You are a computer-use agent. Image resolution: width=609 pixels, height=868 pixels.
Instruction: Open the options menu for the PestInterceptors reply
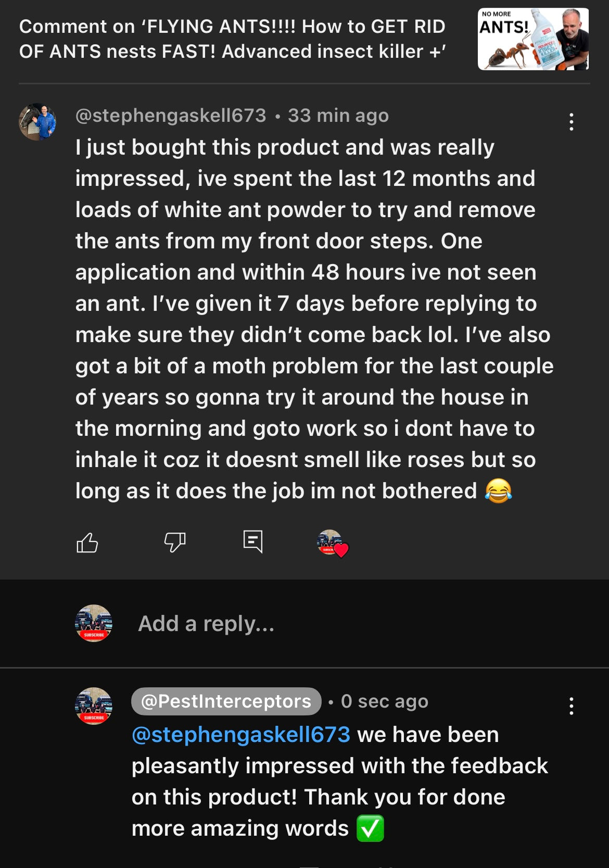click(x=572, y=706)
